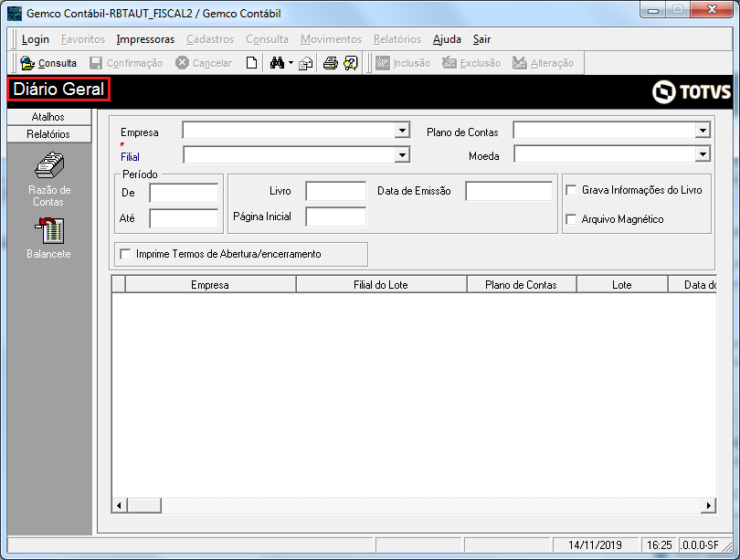Click the Sair menu item

click(481, 39)
